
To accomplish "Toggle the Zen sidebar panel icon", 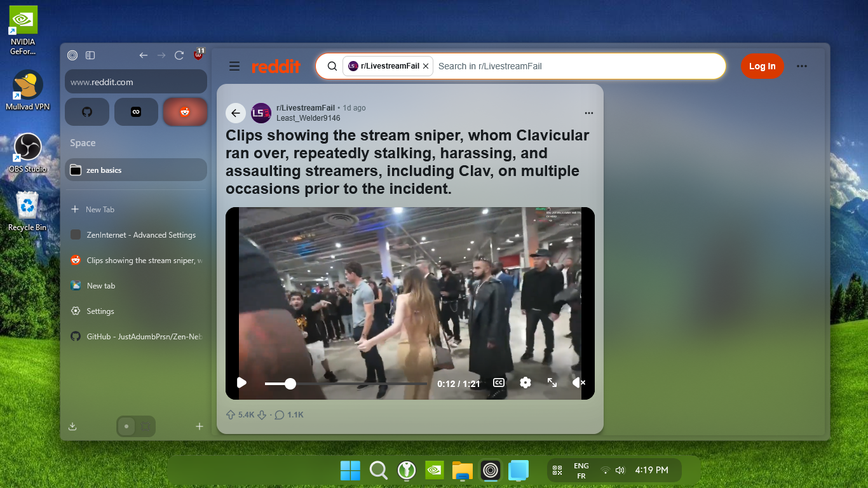I will point(90,55).
